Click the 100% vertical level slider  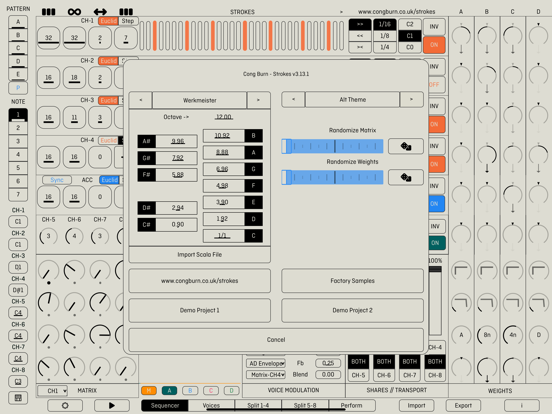435,300
